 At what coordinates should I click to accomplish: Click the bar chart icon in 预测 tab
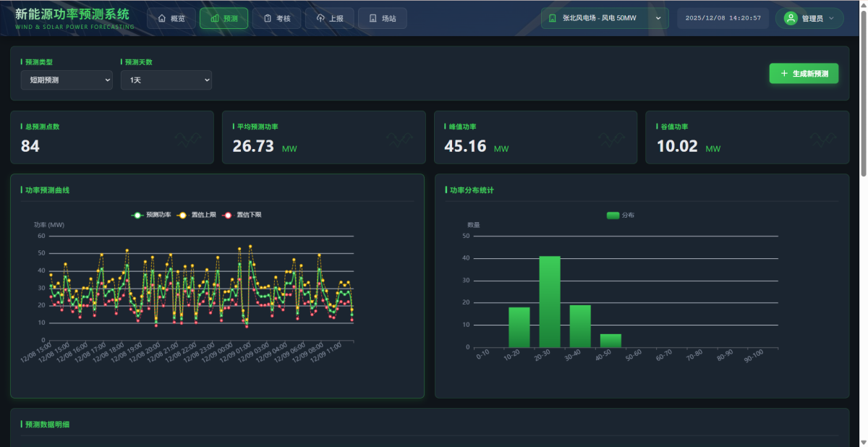click(x=215, y=18)
